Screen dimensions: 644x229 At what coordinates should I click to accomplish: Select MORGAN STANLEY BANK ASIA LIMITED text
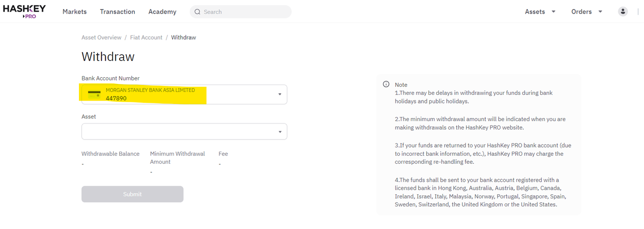[150, 90]
